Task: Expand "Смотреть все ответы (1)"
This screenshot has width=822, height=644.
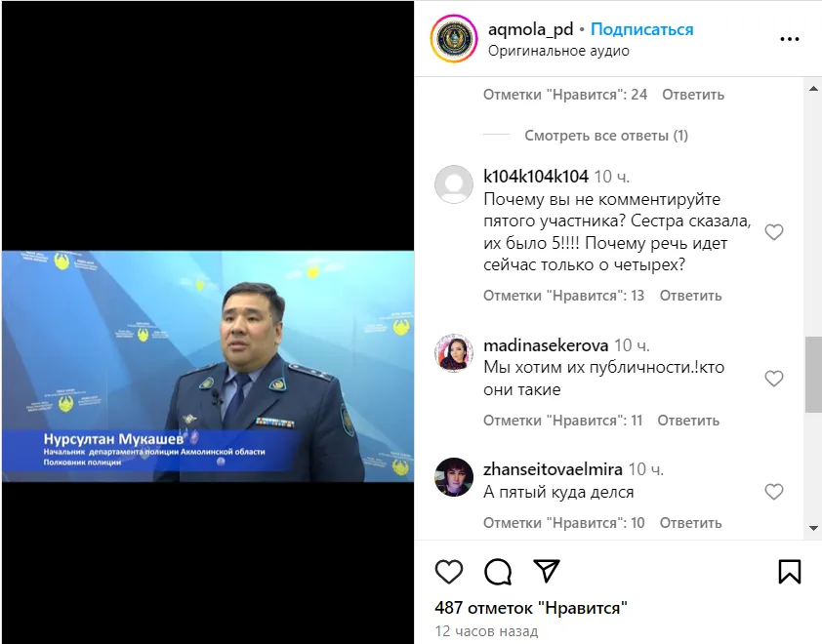Action: [x=606, y=136]
